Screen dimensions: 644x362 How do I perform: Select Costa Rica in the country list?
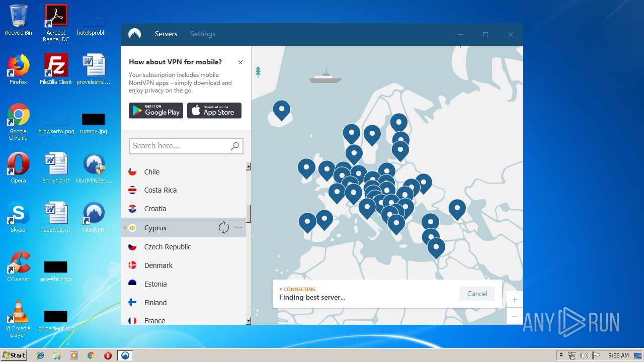click(x=183, y=190)
